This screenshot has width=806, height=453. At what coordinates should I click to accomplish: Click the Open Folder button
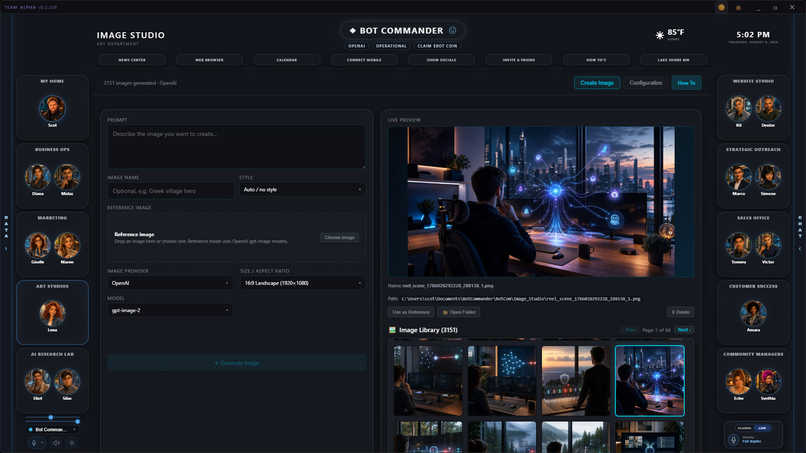coord(459,312)
